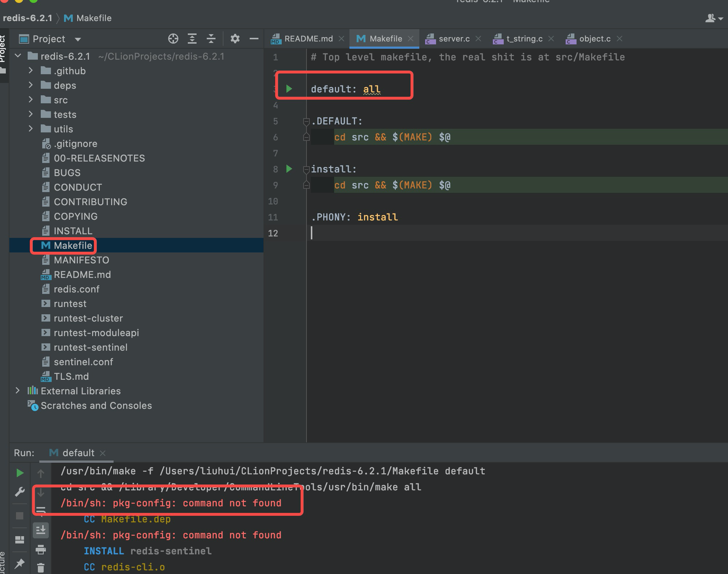Clear output with the trash icon
Viewport: 728px width, 574px height.
click(x=41, y=567)
